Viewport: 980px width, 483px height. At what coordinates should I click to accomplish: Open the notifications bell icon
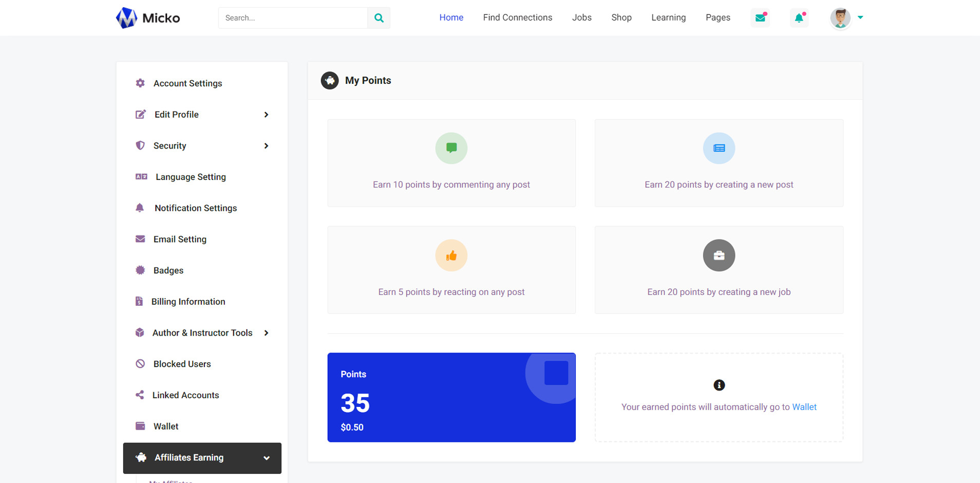799,18
